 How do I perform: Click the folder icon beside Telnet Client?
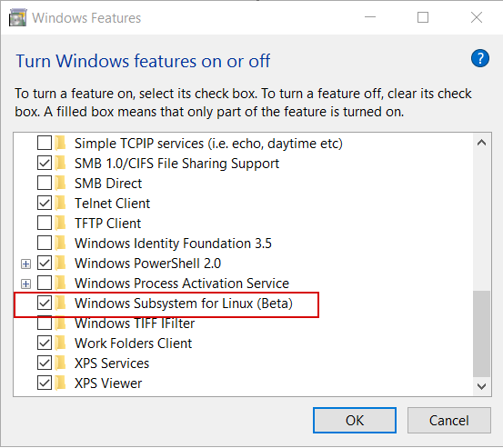(x=60, y=204)
